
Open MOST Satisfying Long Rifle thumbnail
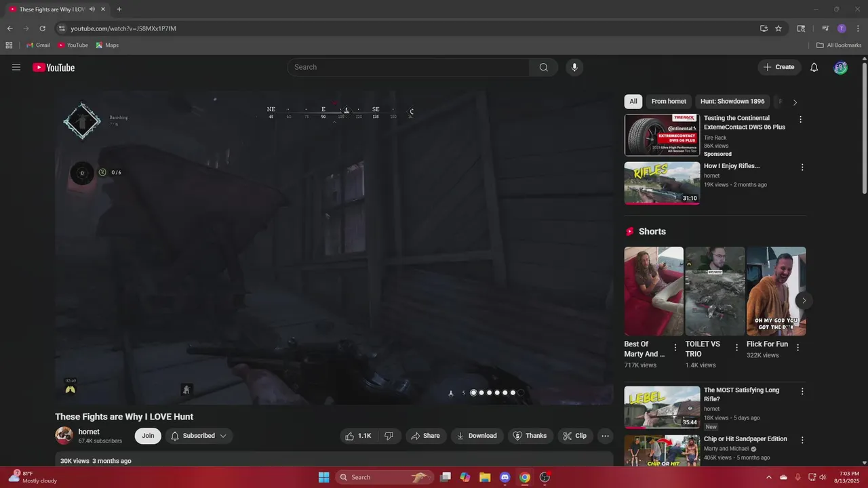(662, 407)
